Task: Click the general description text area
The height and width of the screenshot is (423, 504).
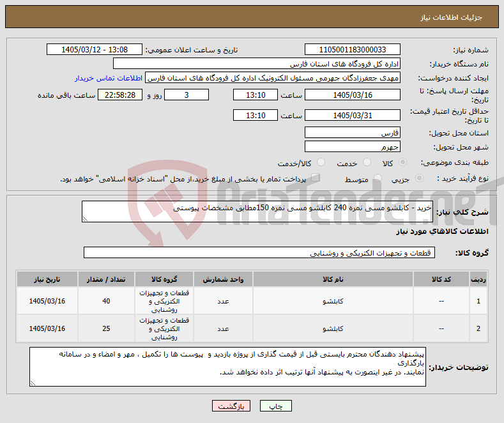Action: 257,211
